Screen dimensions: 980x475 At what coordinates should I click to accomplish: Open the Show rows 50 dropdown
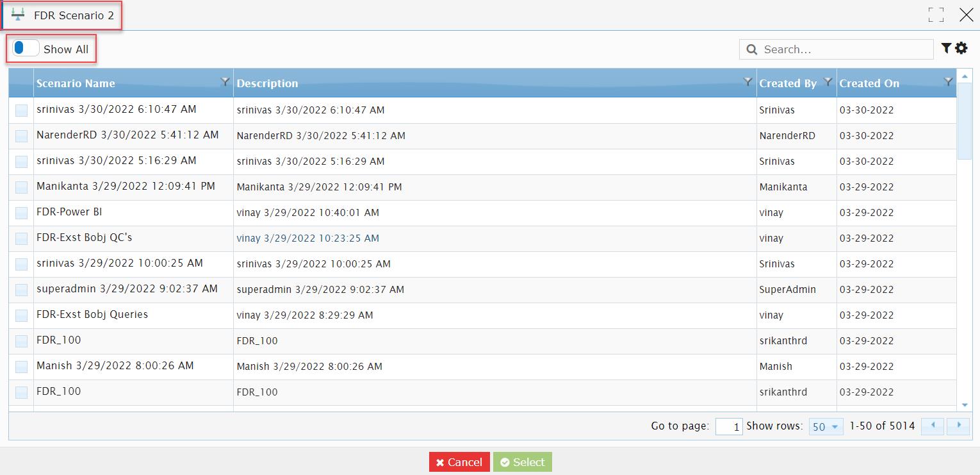(x=826, y=426)
